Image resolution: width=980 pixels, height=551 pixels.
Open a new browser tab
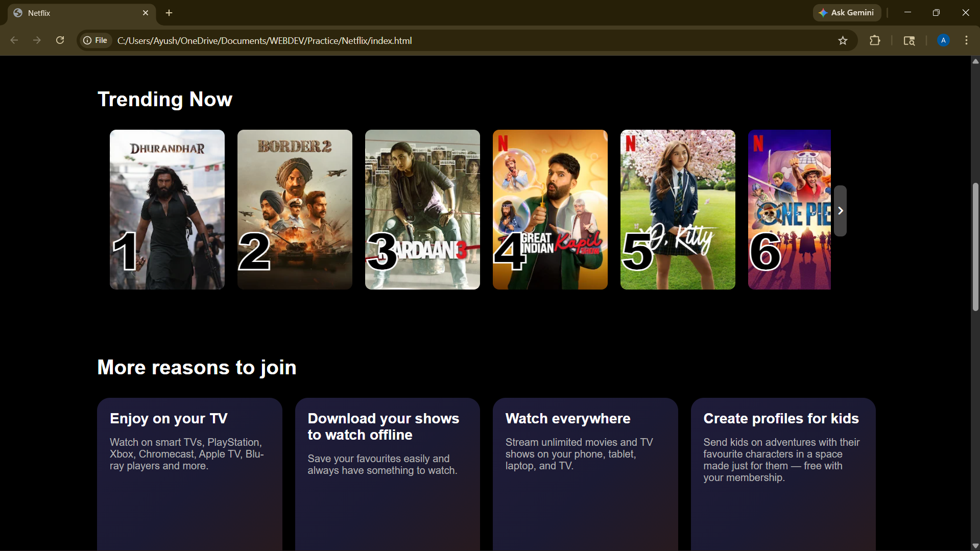pyautogui.click(x=169, y=13)
